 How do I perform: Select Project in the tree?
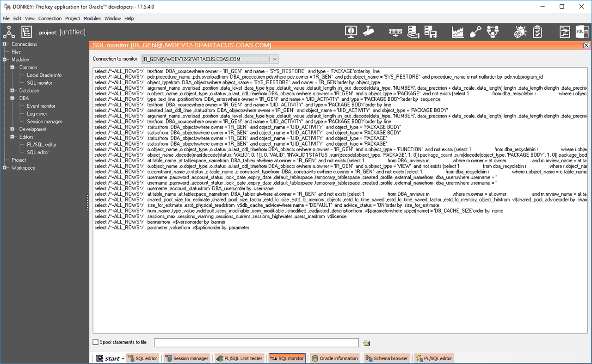(x=18, y=160)
